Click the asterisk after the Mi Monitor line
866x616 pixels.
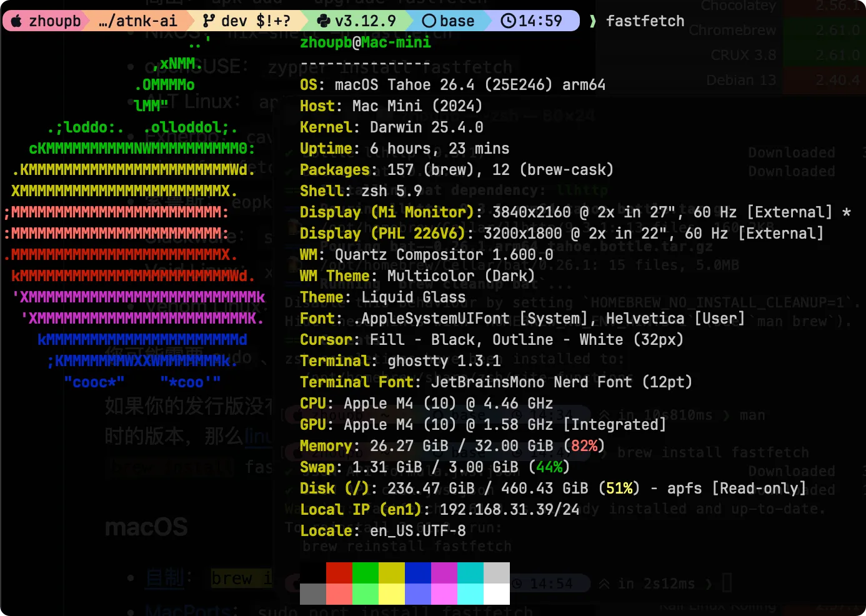(846, 212)
